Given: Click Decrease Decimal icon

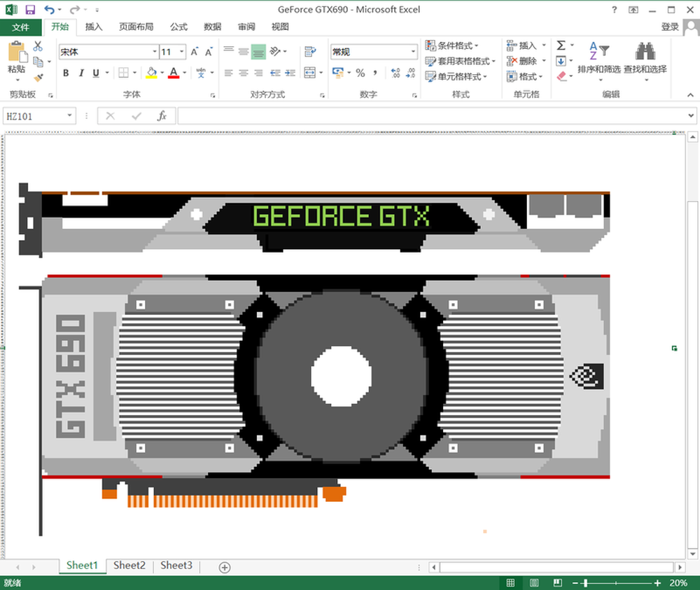Looking at the screenshot, I should (410, 73).
